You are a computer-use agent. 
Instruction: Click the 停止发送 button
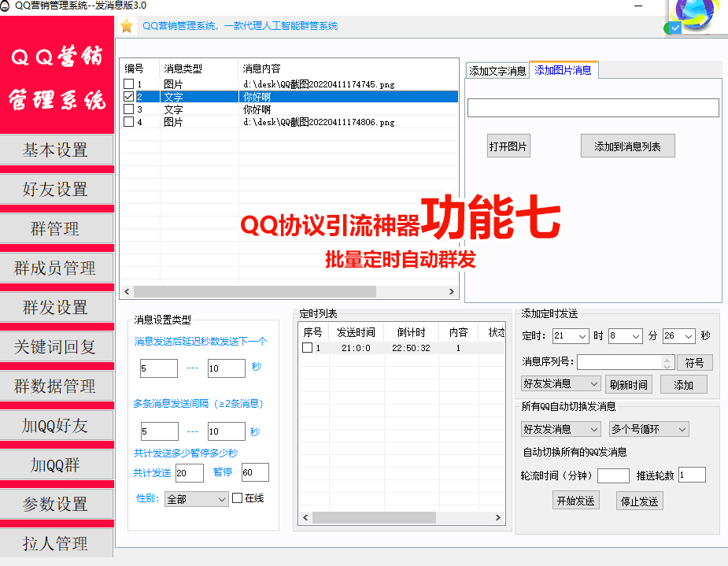click(639, 501)
